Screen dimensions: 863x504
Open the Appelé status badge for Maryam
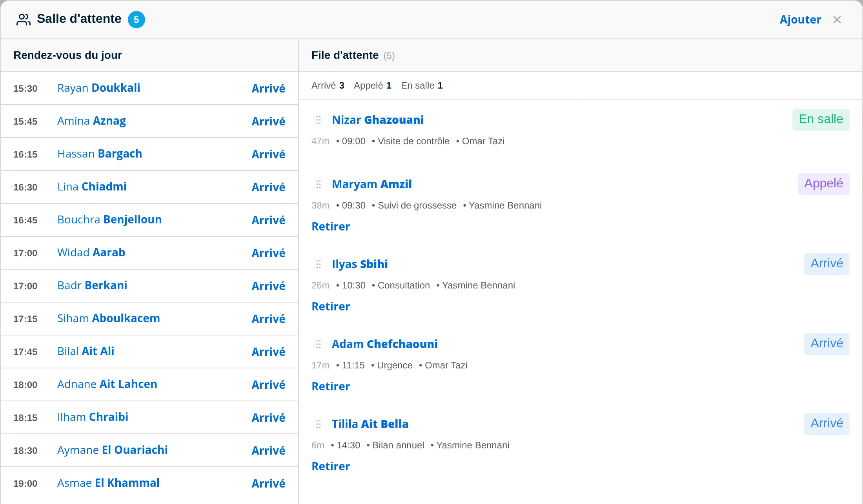824,184
